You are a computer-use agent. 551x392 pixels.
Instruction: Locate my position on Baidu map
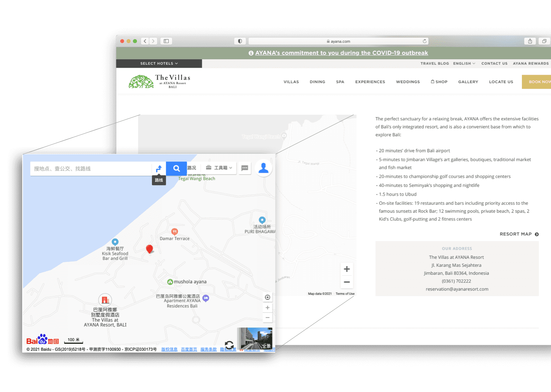[267, 297]
